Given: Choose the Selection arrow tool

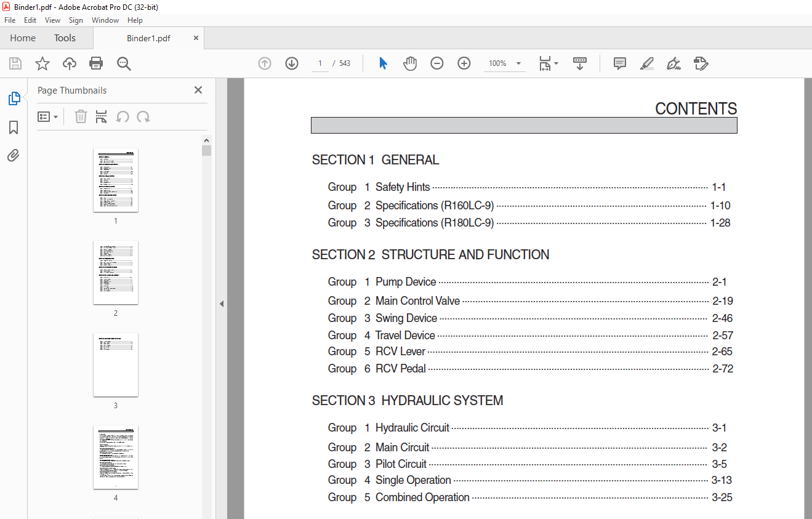Looking at the screenshot, I should (x=383, y=63).
